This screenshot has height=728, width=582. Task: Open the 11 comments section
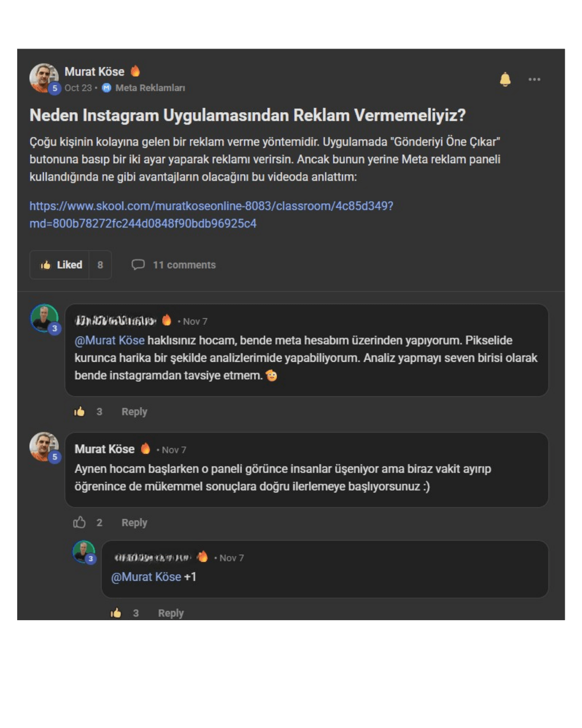pos(174,265)
